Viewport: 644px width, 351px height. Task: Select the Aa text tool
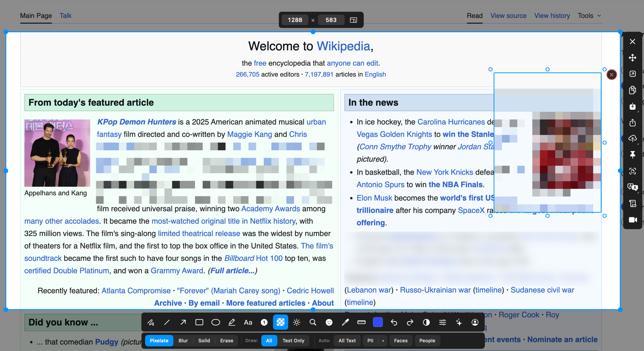tap(248, 322)
